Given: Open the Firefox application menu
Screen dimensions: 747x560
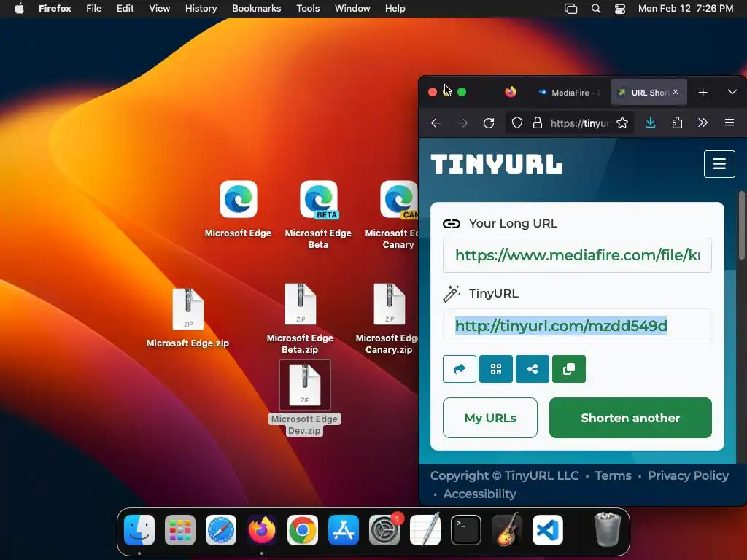Looking at the screenshot, I should pos(729,123).
